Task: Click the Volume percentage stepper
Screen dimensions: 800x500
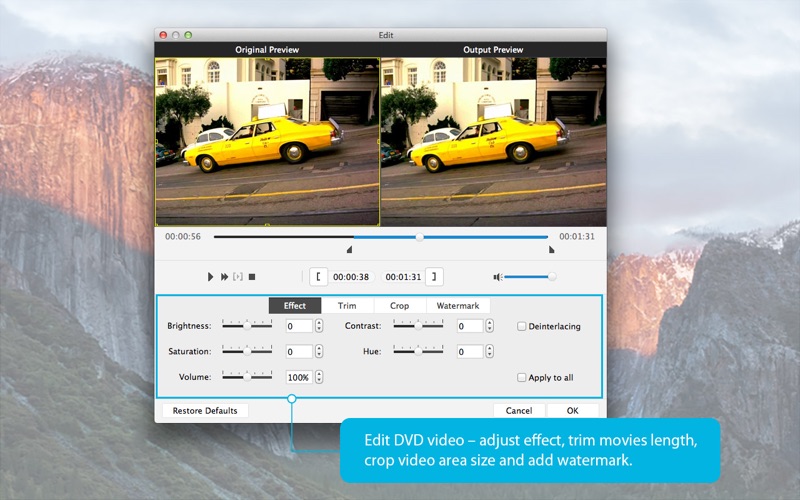Action: 319,378
